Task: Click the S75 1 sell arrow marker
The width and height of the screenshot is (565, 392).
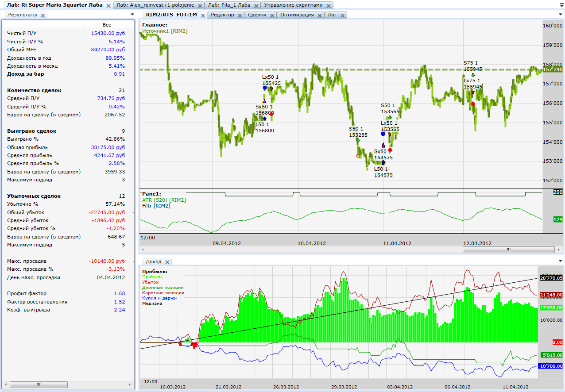Action: click(473, 75)
